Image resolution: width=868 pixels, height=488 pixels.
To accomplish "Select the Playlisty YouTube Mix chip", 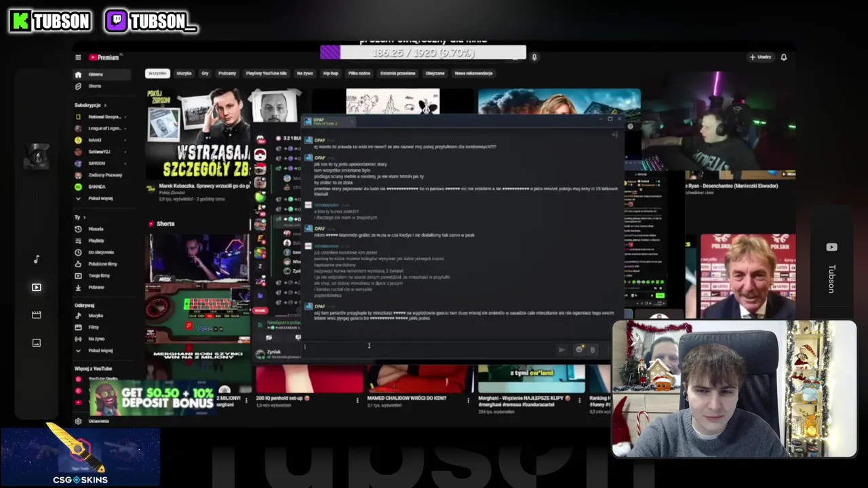I will [267, 73].
